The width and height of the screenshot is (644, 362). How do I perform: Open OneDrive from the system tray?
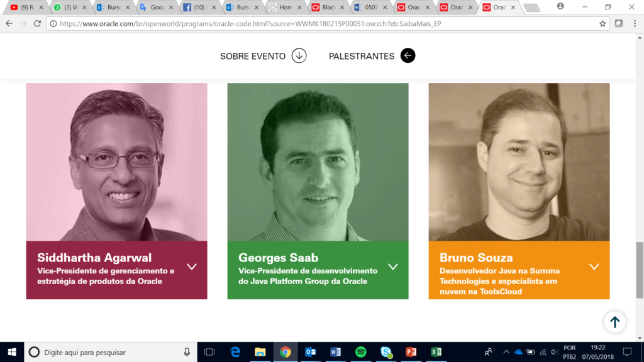pyautogui.click(x=519, y=352)
